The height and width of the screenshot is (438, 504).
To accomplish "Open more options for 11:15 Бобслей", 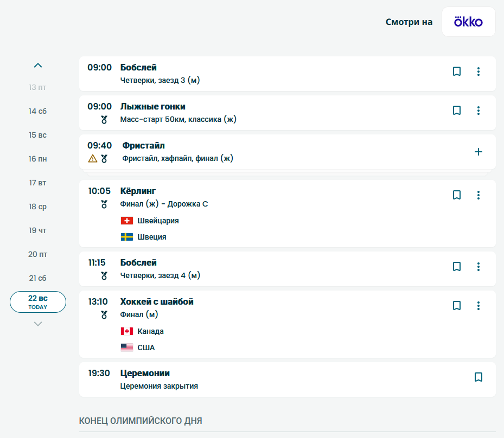I will [x=478, y=267].
